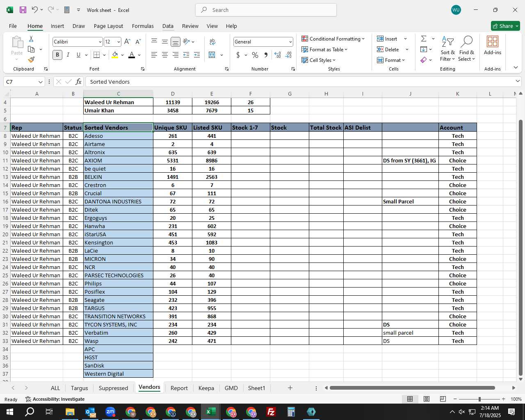Screen dimensions: 525x420
Task: Open the Insert ribbon tab
Action: point(57,26)
